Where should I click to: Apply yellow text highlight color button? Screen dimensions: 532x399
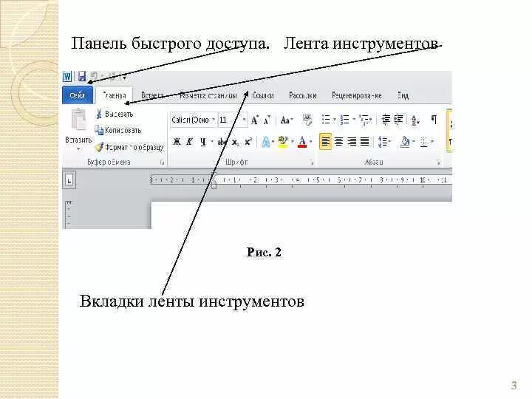(282, 142)
